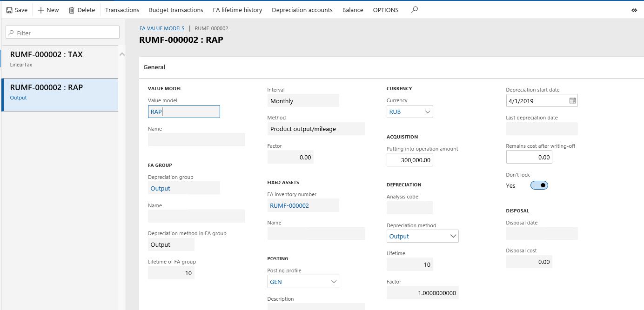Open the Depreciation method Output dropdown

453,236
